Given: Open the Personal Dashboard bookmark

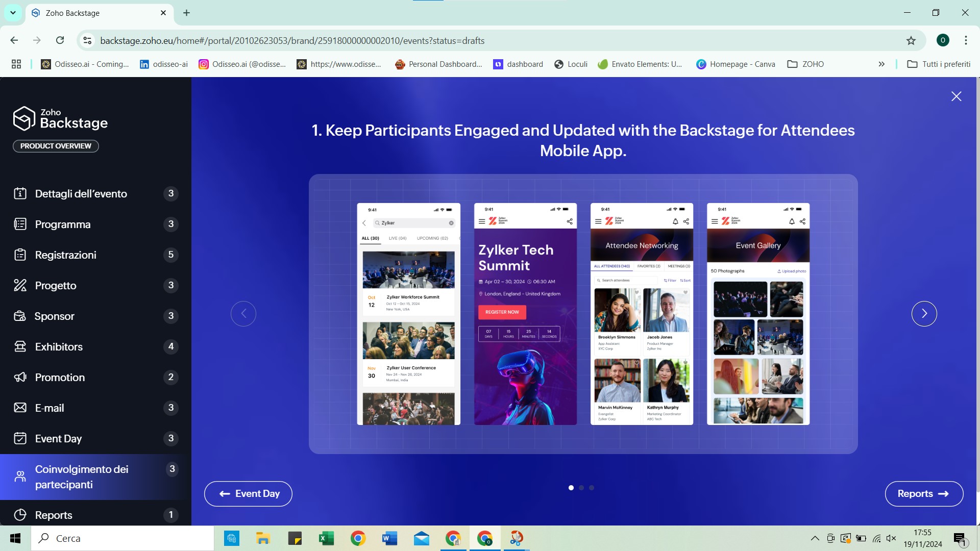Looking at the screenshot, I should 438,64.
